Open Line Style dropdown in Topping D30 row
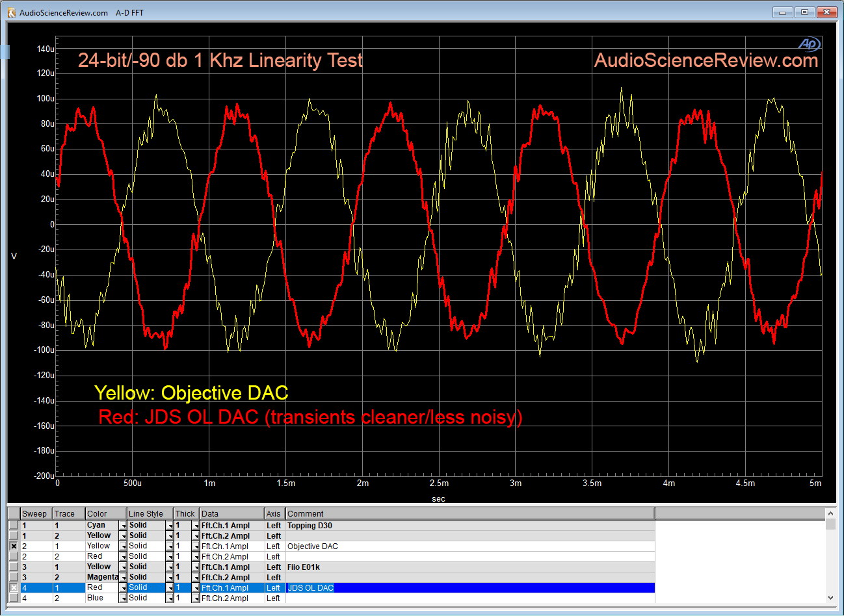 pyautogui.click(x=170, y=526)
